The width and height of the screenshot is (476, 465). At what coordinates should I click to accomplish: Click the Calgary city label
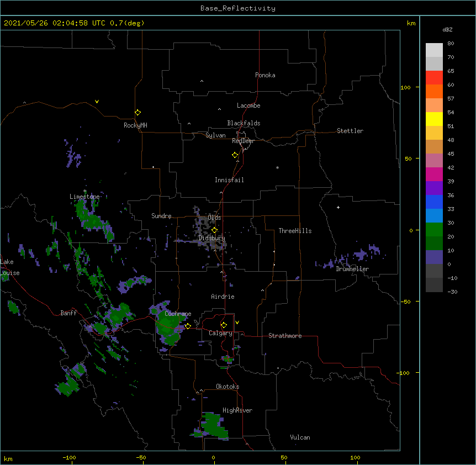(x=220, y=333)
